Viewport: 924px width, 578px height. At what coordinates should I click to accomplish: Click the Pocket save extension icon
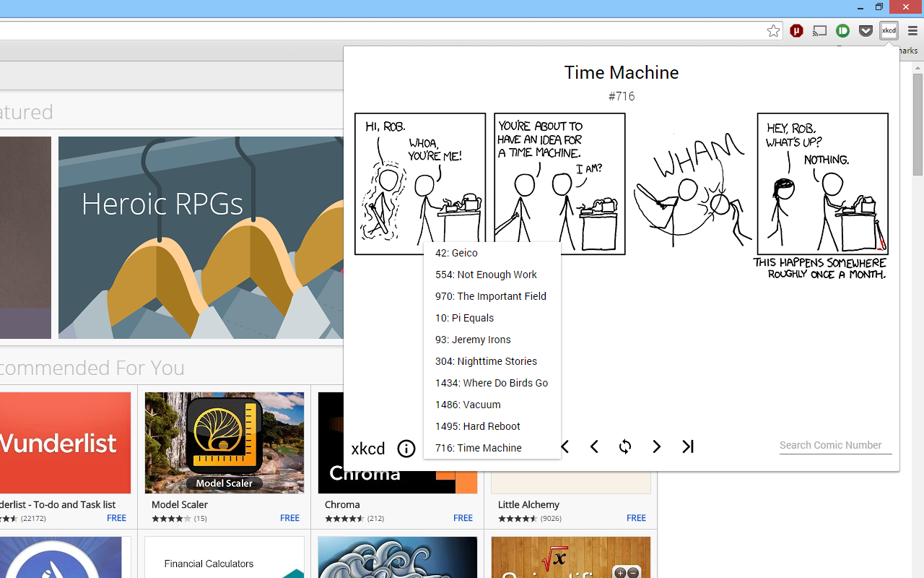tap(866, 31)
